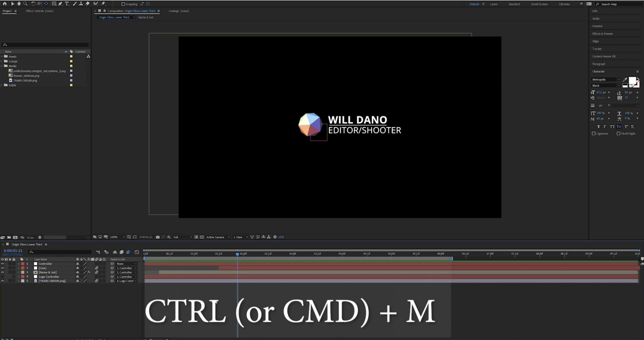644x340 pixels.
Task: Open the Active Camera dropdown
Action: [x=218, y=237]
